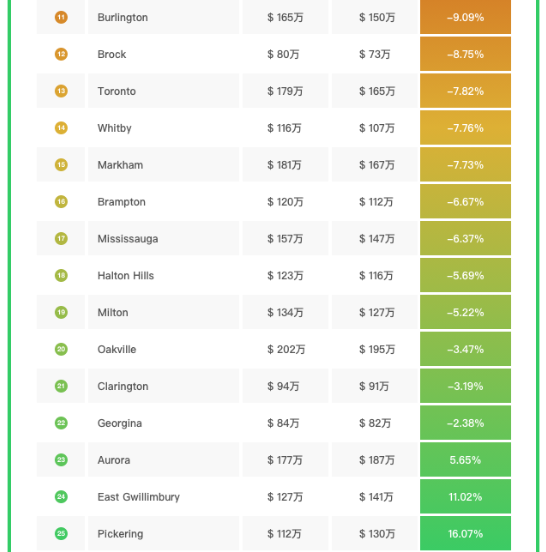Click Georgina's $ 84万 price

[283, 423]
